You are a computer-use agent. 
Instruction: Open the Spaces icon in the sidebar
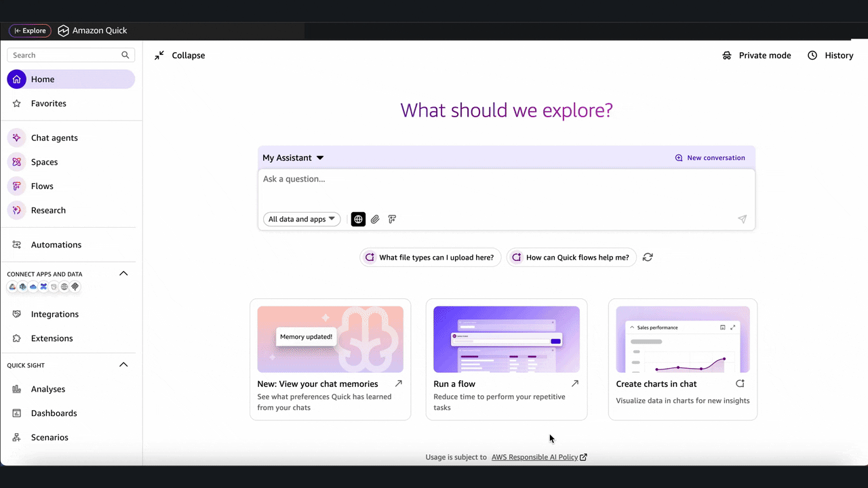(x=17, y=162)
